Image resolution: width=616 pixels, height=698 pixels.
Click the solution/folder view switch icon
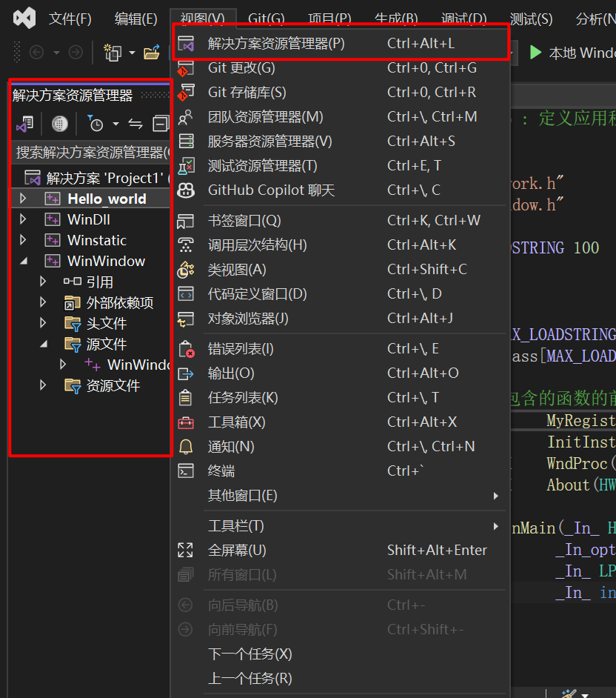[25, 124]
